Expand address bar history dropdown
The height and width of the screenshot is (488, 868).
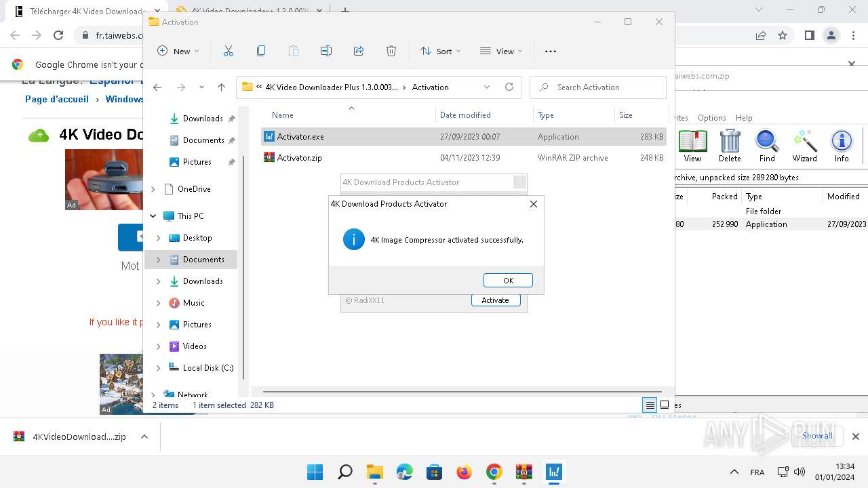487,87
